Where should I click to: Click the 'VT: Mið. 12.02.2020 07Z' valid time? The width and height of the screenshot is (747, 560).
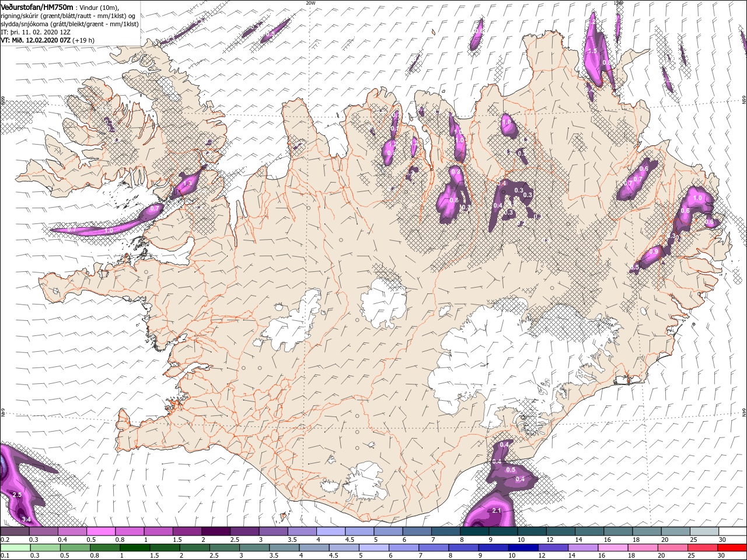click(x=35, y=40)
